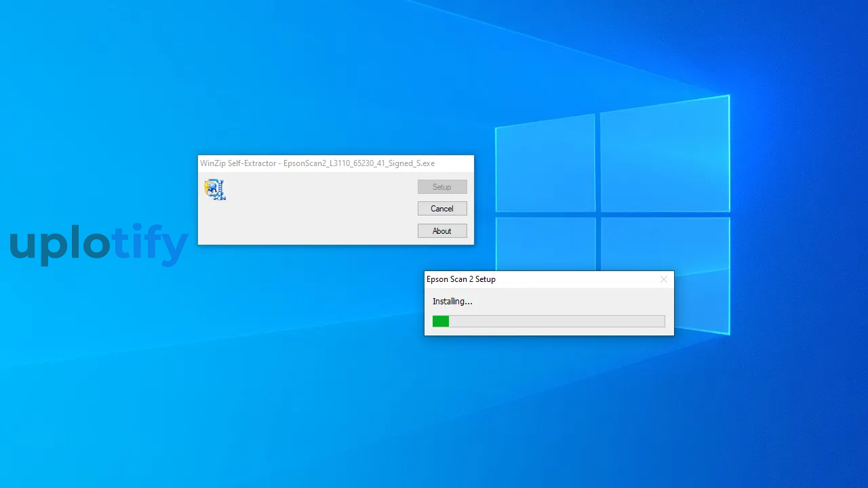Click the greyed-out Setup button
This screenshot has height=488, width=868.
[x=442, y=187]
